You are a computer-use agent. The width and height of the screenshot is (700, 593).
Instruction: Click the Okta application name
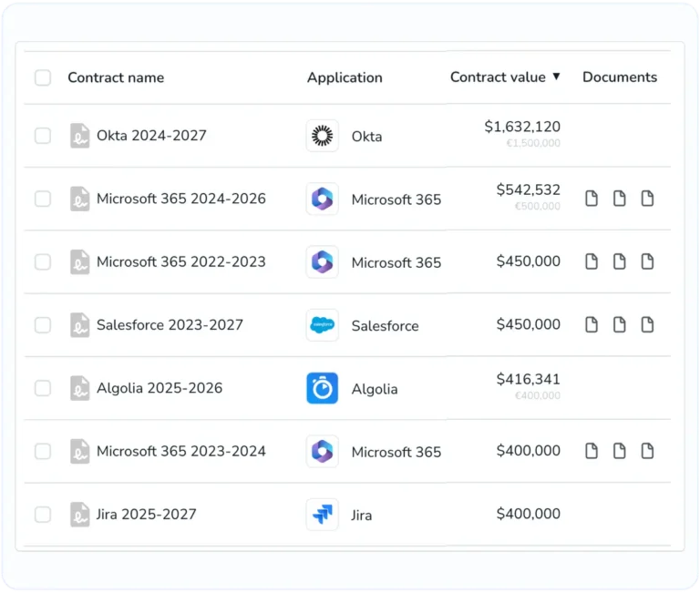pos(367,137)
